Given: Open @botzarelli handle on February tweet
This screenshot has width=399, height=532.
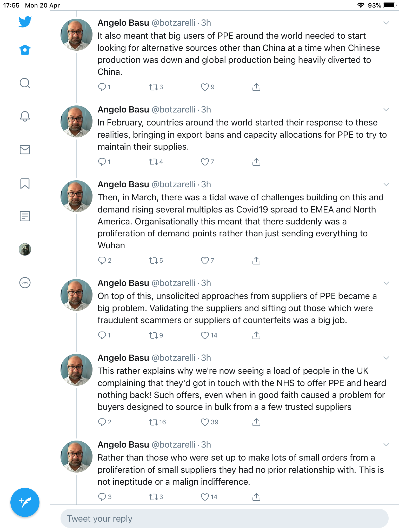Looking at the screenshot, I should (174, 110).
